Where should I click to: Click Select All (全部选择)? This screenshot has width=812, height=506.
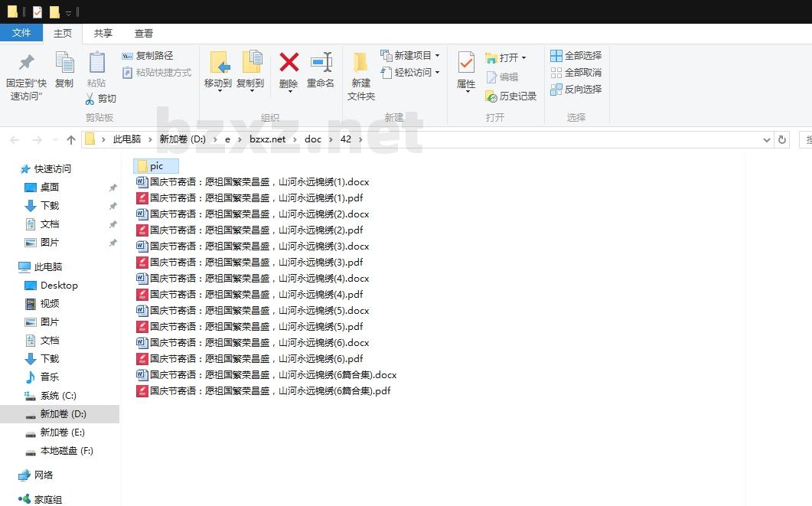[576, 56]
